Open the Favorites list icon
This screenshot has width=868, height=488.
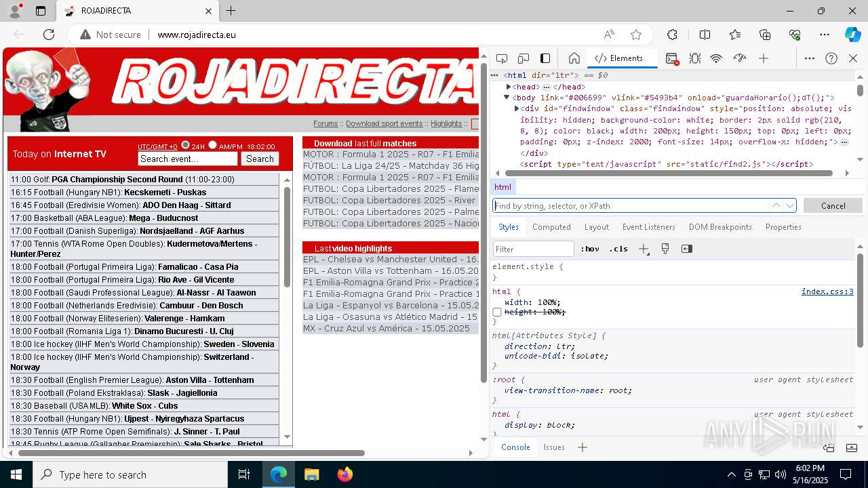click(735, 35)
